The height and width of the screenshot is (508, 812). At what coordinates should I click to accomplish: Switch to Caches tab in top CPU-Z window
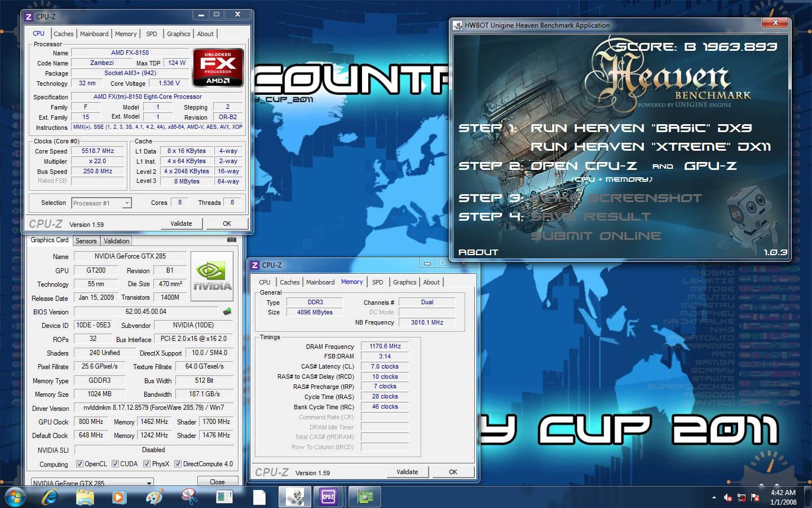[x=64, y=34]
